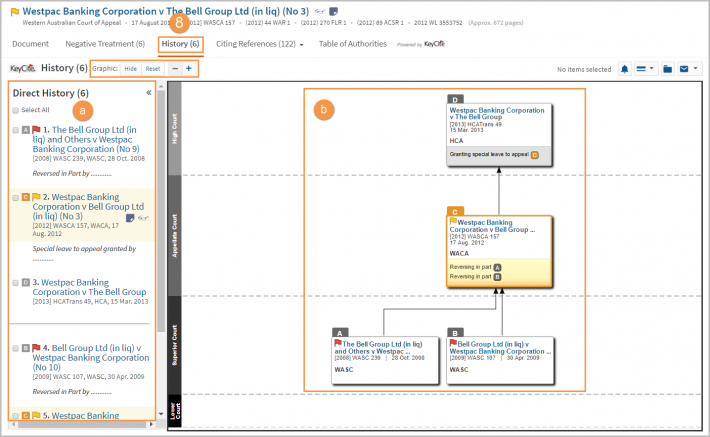Open The Bell Group Ltd WASC 239 box link
Screen dimensions: 710x437
[x=379, y=348]
